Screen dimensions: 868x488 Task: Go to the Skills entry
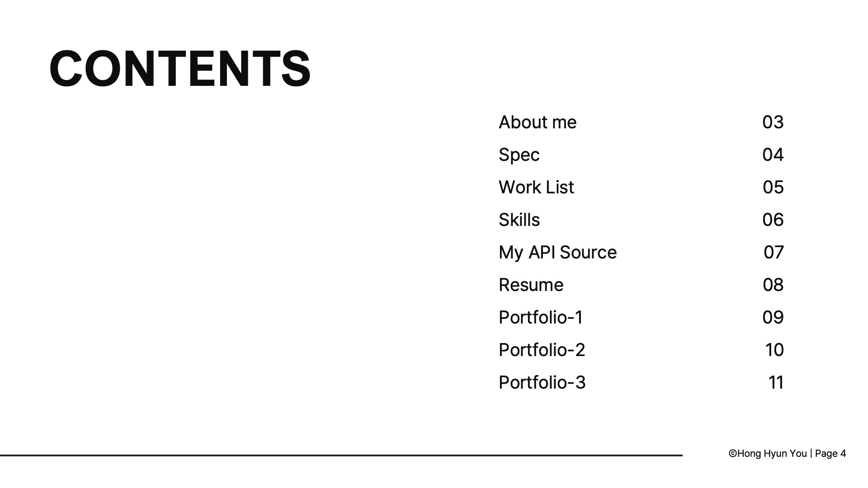click(x=519, y=220)
